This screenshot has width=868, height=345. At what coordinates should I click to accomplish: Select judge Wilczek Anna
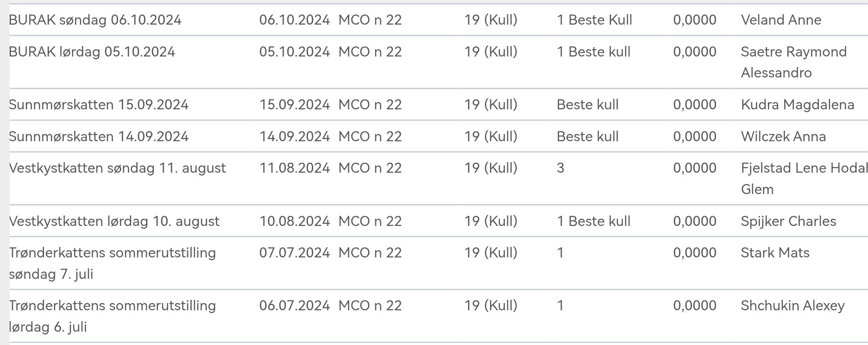(783, 136)
